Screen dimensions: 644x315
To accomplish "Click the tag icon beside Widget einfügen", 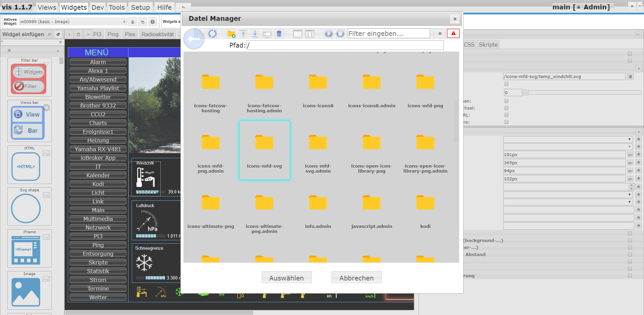I will pyautogui.click(x=58, y=34).
